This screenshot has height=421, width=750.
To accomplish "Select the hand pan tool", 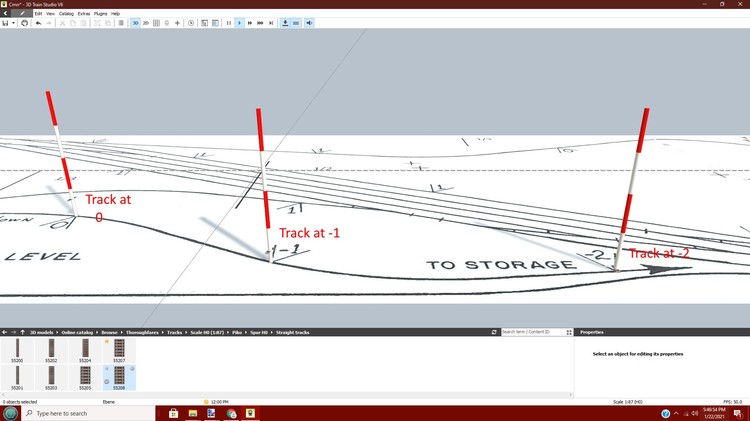I will (x=23, y=22).
